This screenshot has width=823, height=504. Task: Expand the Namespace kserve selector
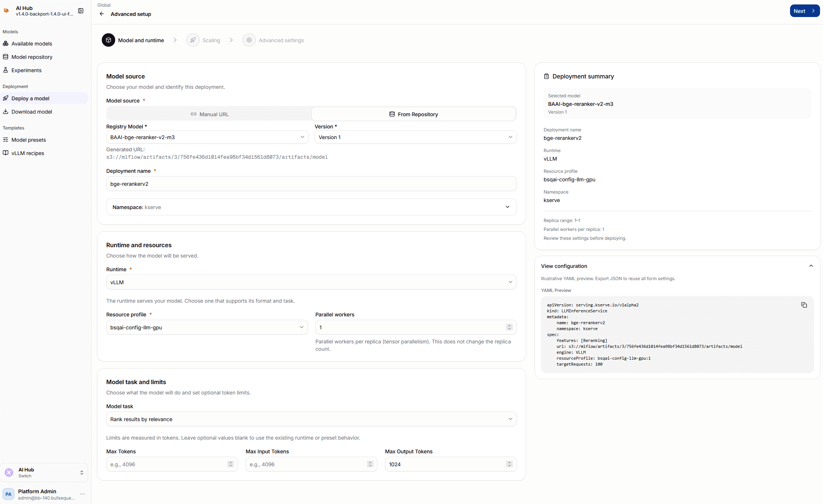pos(311,207)
